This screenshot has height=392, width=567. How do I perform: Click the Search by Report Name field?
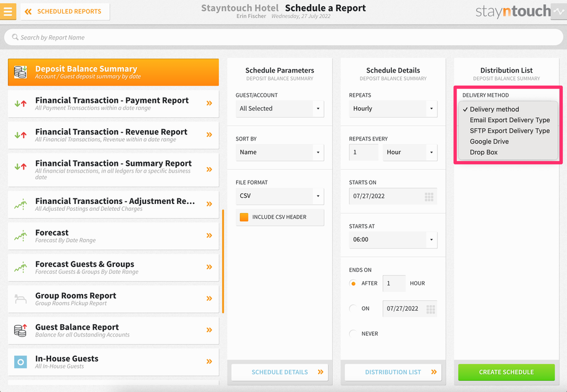[283, 37]
